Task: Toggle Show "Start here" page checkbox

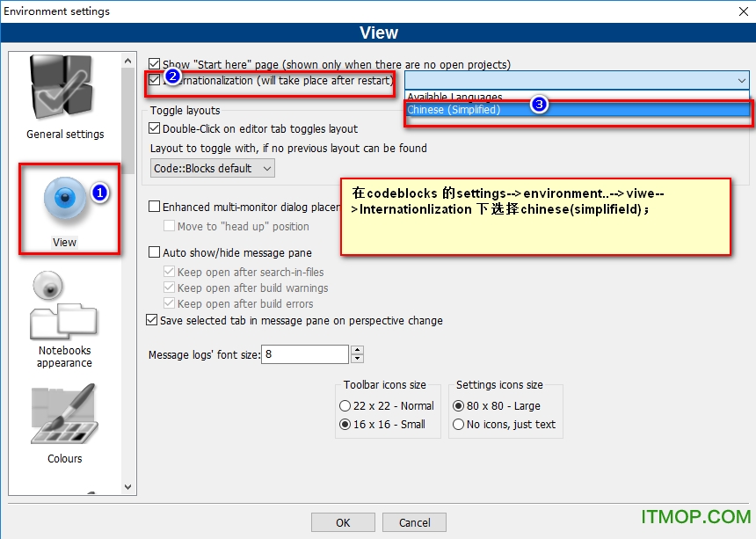Action: [x=155, y=64]
